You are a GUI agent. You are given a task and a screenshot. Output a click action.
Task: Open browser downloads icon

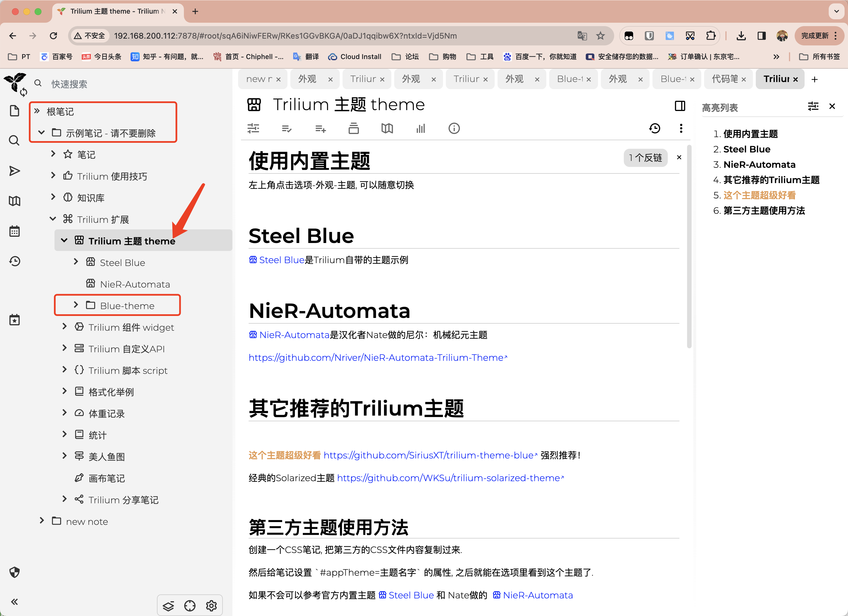click(x=741, y=35)
